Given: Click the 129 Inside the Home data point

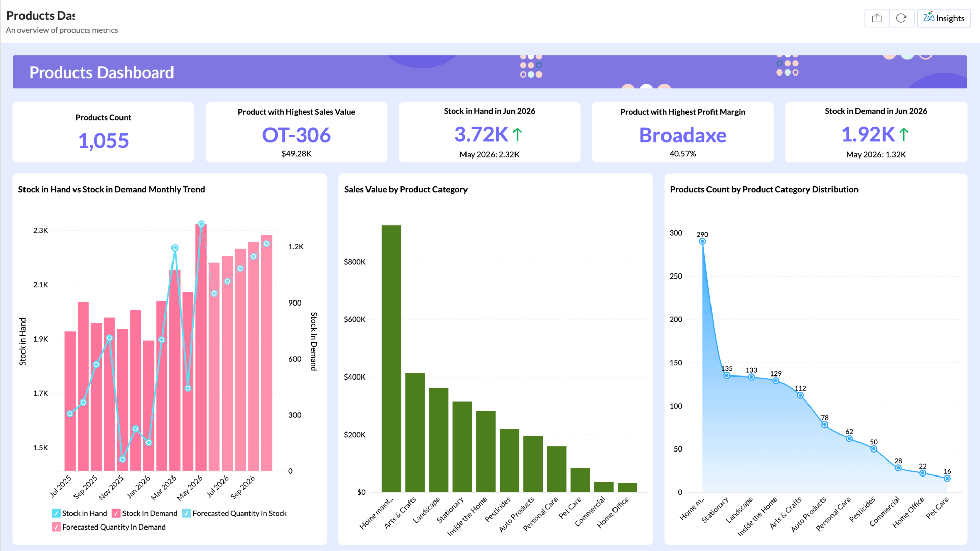Looking at the screenshot, I should [x=776, y=381].
